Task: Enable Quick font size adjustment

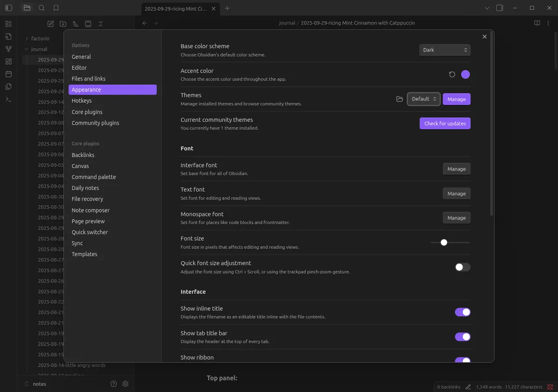Action: coord(463,267)
